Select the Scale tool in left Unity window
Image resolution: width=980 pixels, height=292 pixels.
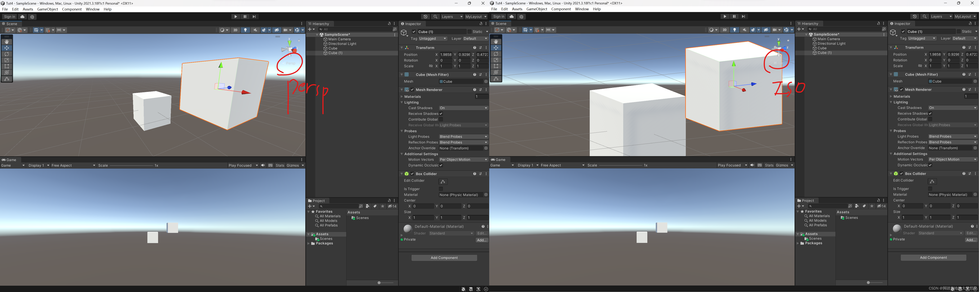(x=7, y=60)
